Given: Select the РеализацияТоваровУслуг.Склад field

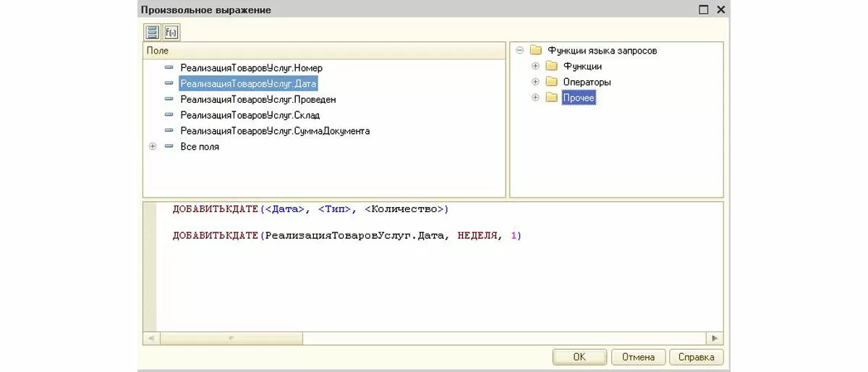Looking at the screenshot, I should point(250,116).
